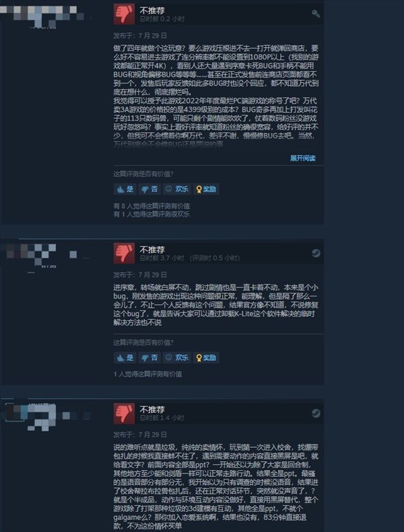This screenshot has width=404, height=532.
Task: Give 奖励 (award) to the first review
Action: click(206, 189)
